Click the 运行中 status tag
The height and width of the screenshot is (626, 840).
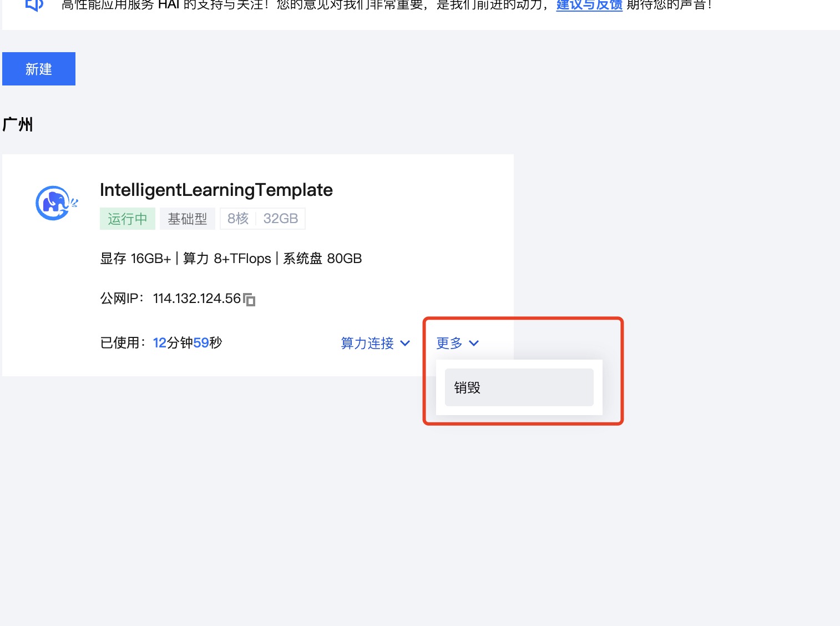(128, 219)
